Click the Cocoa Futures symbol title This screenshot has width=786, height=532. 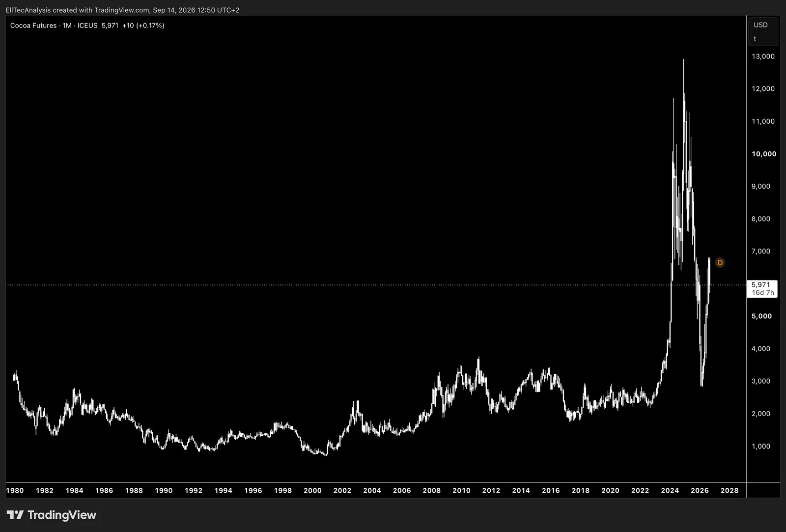[33, 26]
